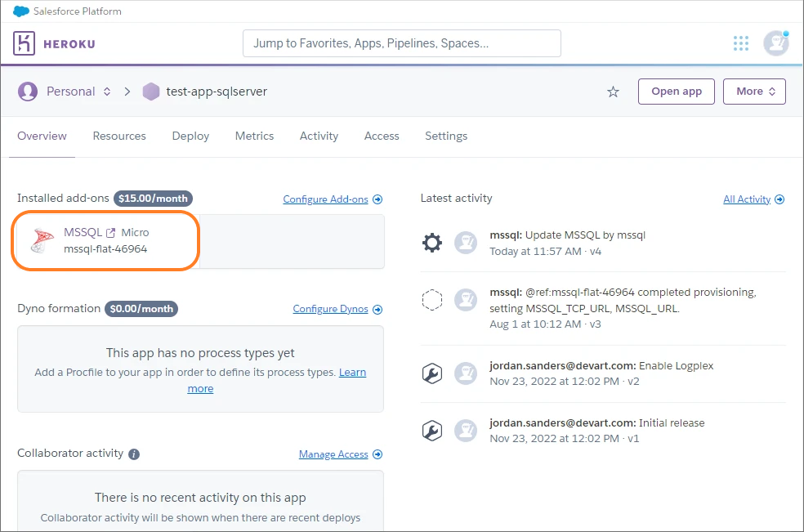Click the Heroku logo icon
Image resolution: width=804 pixels, height=532 pixels.
point(24,43)
